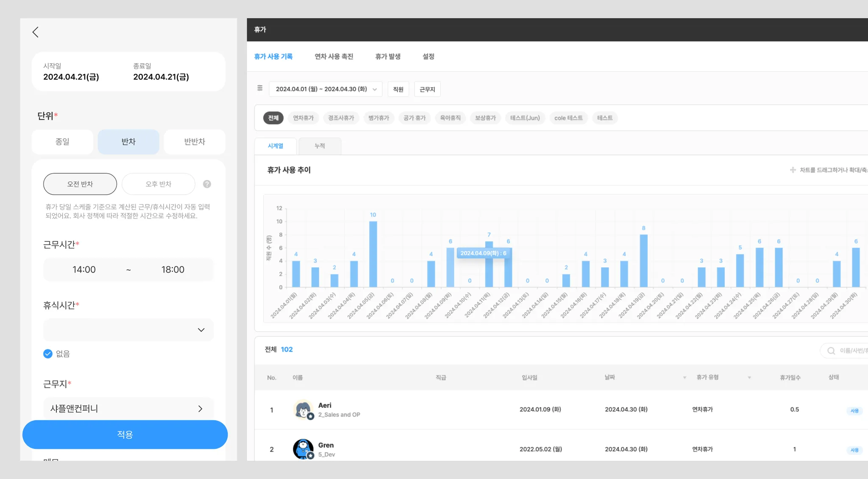Filter by 보상휴가 leave type chip
This screenshot has height=479, width=868.
(x=486, y=118)
